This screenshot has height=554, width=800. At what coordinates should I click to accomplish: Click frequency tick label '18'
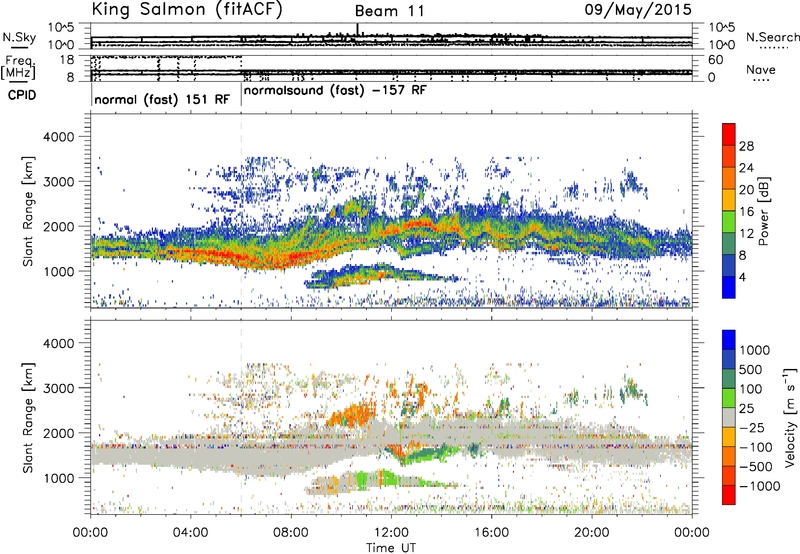click(67, 60)
